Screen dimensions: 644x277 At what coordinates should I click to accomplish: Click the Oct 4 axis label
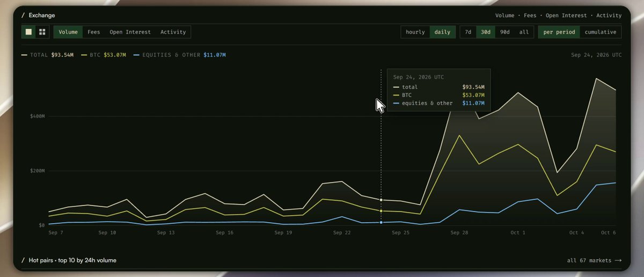[577, 233]
